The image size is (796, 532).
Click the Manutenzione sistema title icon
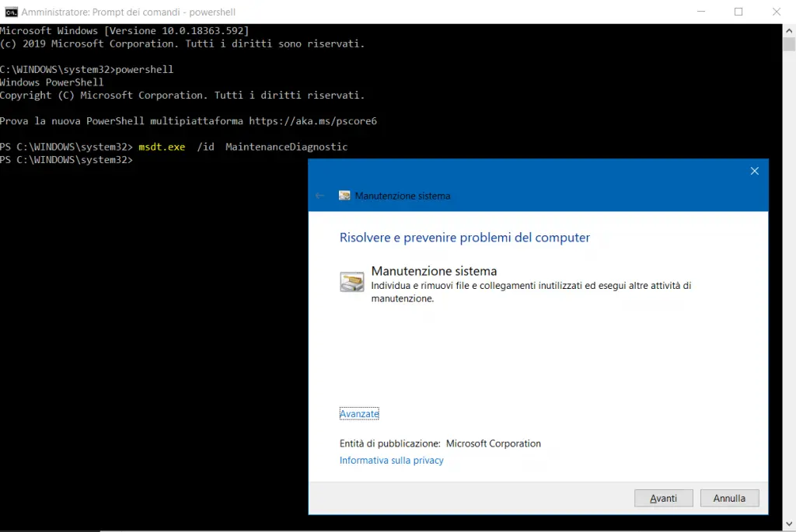344,195
